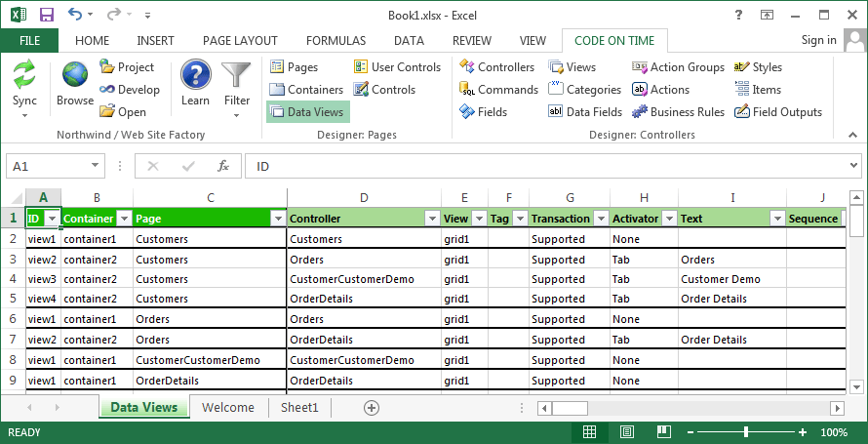Image resolution: width=868 pixels, height=444 pixels.
Task: Click the Sync icon in the ribbon
Action: point(25,75)
